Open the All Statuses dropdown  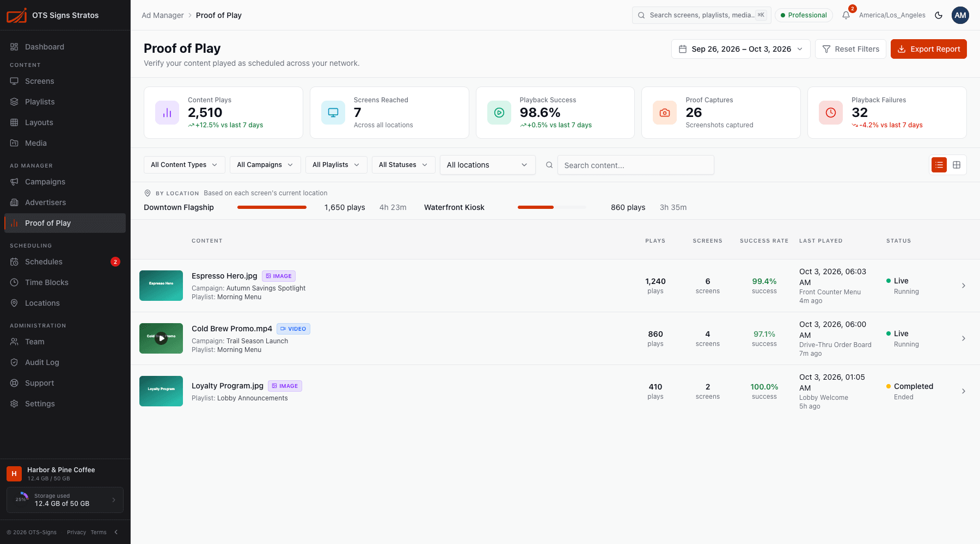pos(403,165)
